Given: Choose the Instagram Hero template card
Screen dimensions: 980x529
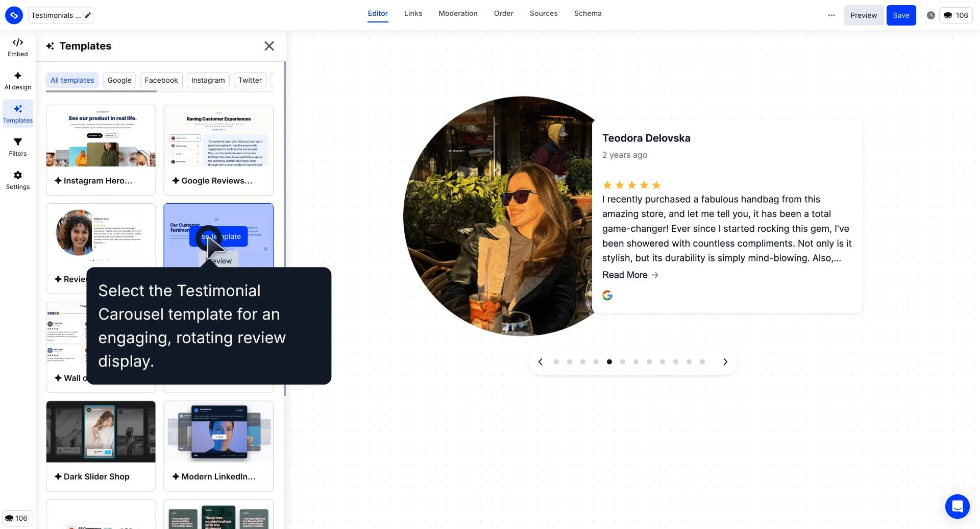Looking at the screenshot, I should pos(101,150).
